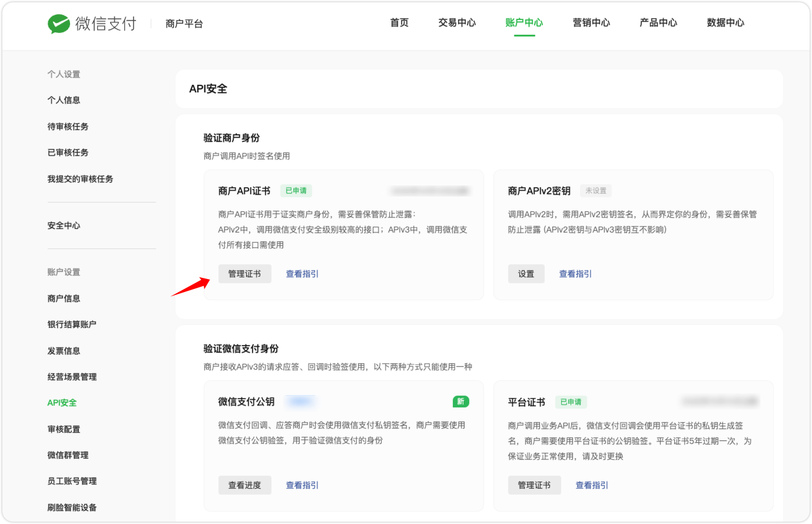
Task: Open 待审核任务 in sidebar
Action: pyautogui.click(x=68, y=127)
